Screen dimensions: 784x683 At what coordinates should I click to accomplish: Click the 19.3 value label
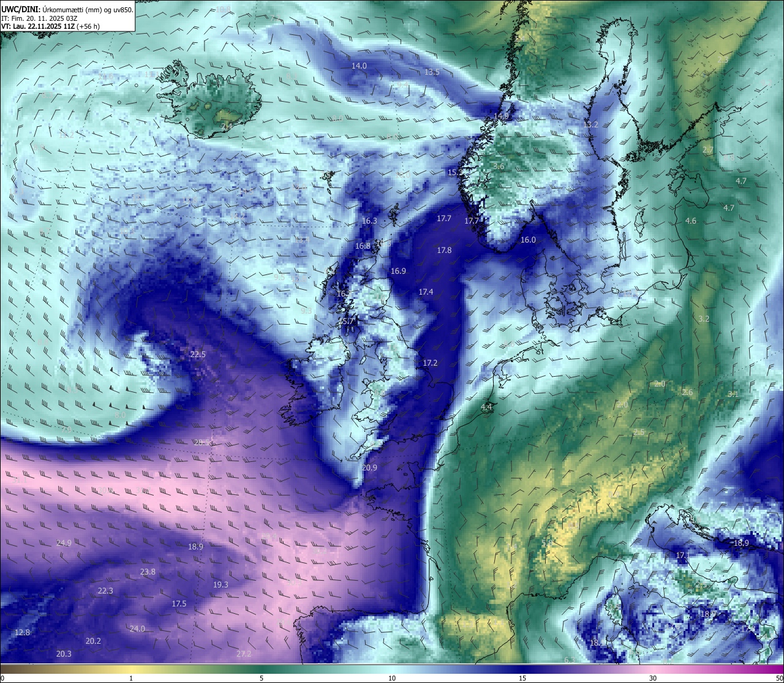pos(221,584)
